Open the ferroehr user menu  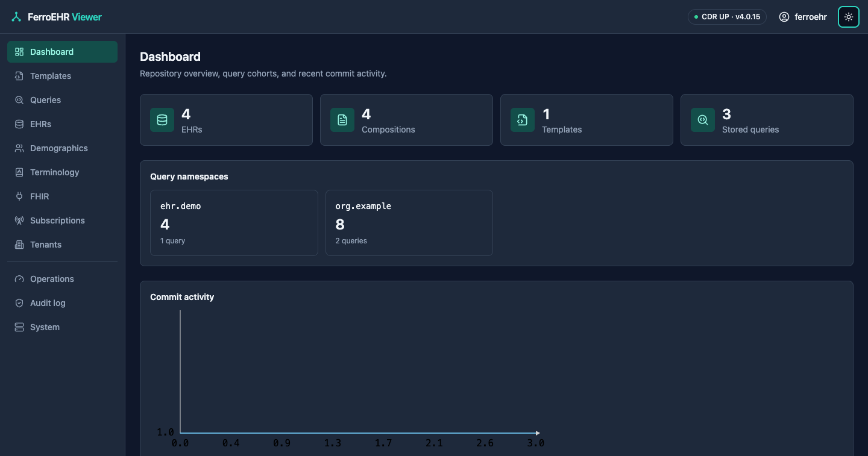(x=804, y=17)
